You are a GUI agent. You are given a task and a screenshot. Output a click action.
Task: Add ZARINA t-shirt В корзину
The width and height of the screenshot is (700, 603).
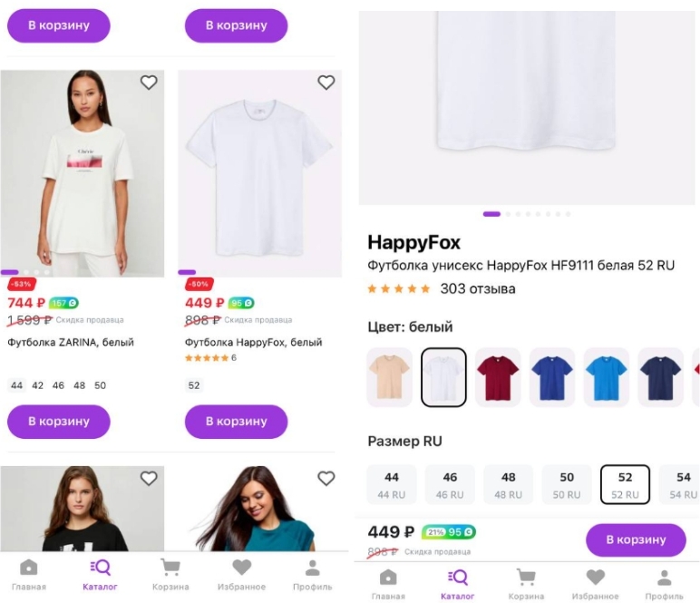click(58, 421)
